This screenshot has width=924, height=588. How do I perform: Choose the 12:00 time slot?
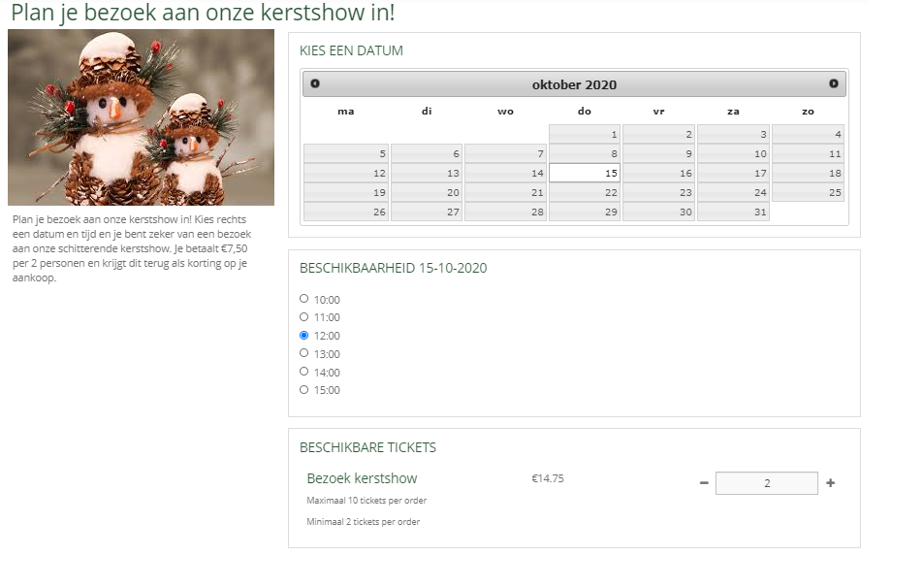click(x=304, y=335)
